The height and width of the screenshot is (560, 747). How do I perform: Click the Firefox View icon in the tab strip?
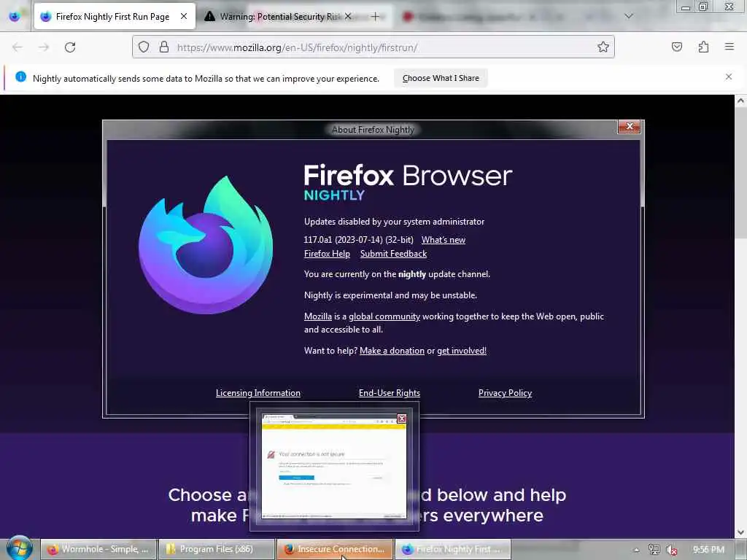pos(15,16)
